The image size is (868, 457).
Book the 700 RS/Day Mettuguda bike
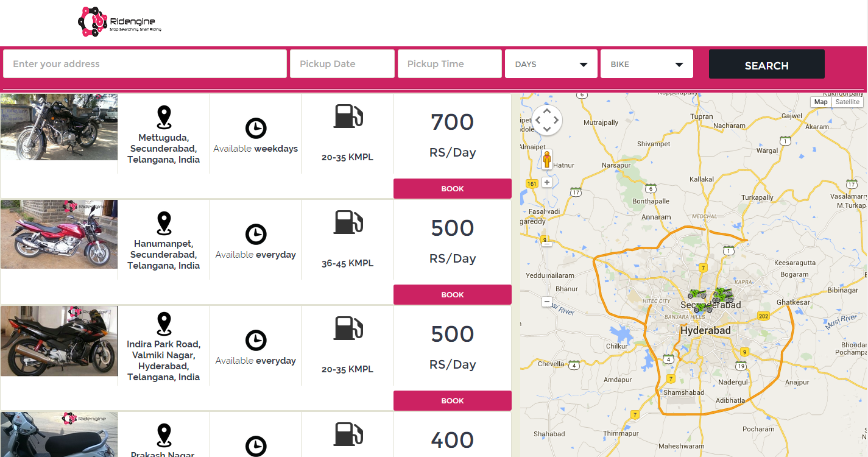pyautogui.click(x=452, y=189)
